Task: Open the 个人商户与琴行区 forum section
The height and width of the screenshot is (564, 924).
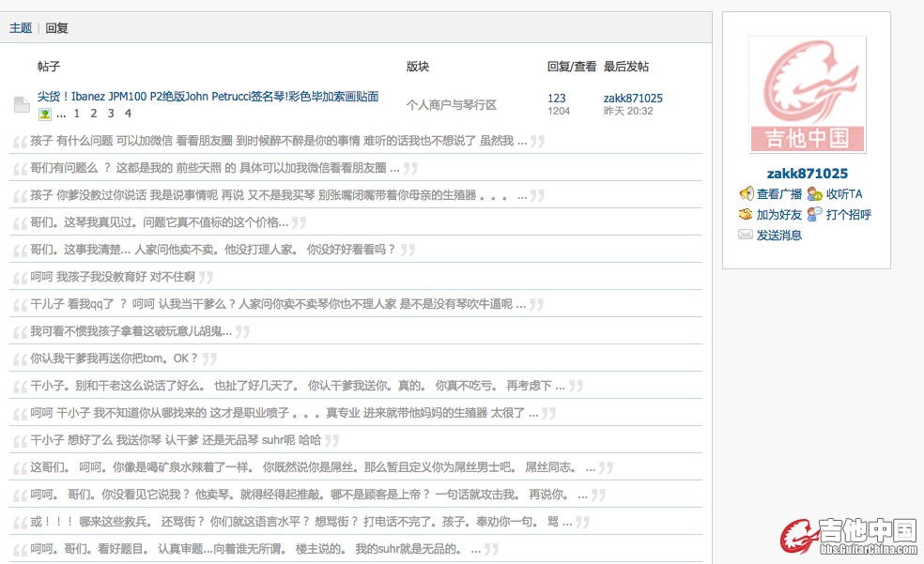Action: click(451, 105)
